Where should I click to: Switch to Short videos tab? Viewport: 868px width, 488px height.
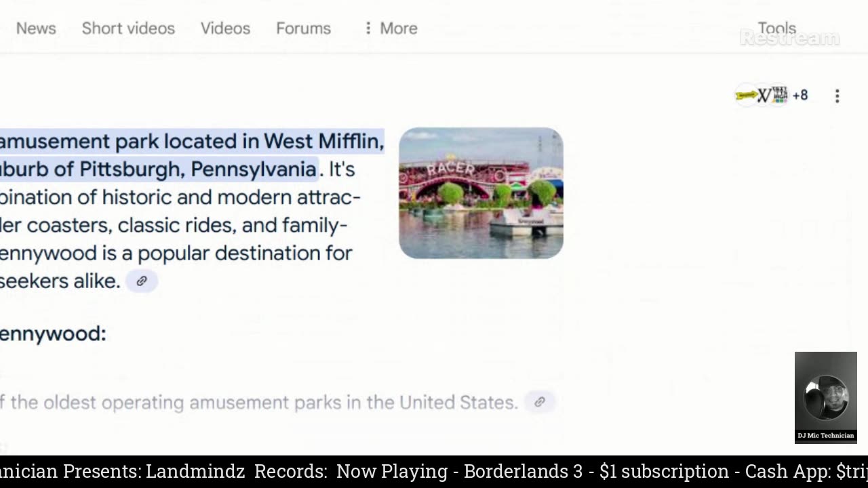click(128, 28)
